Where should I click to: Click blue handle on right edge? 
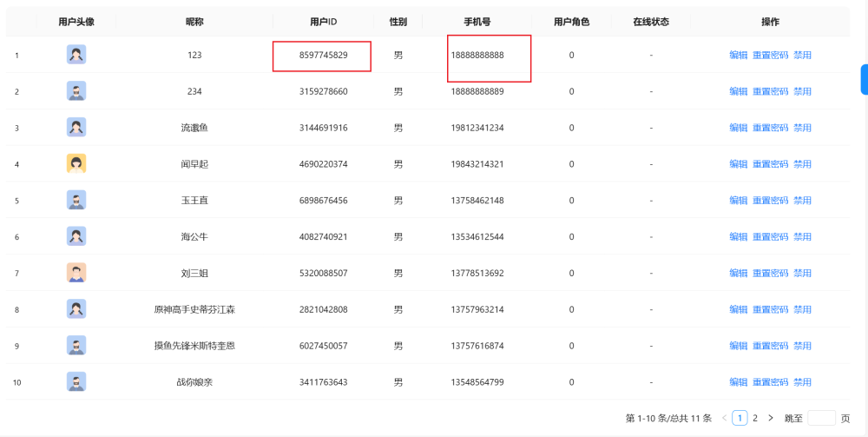[x=864, y=79]
